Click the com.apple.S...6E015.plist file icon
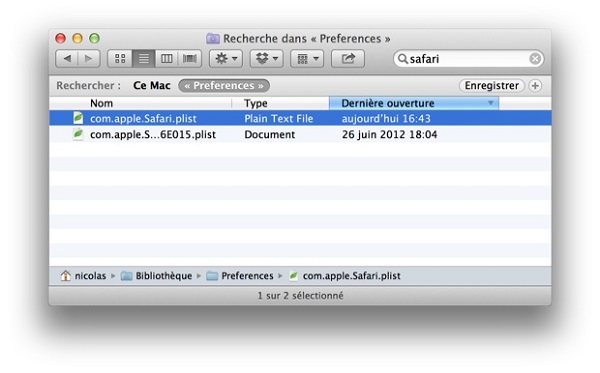Image resolution: width=600 pixels, height=373 pixels. [78, 134]
